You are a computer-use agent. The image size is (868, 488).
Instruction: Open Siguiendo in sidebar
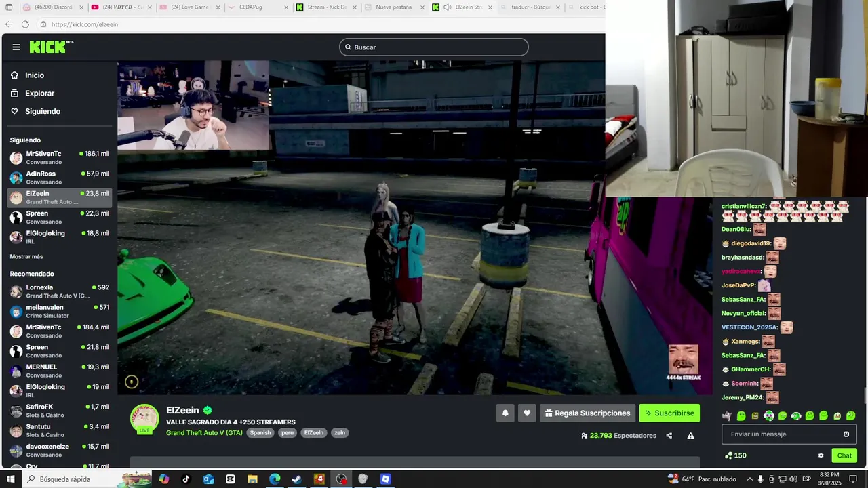(43, 111)
